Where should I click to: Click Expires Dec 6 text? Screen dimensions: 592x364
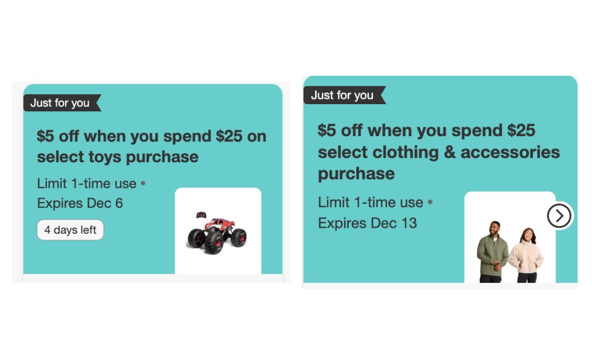click(x=80, y=203)
